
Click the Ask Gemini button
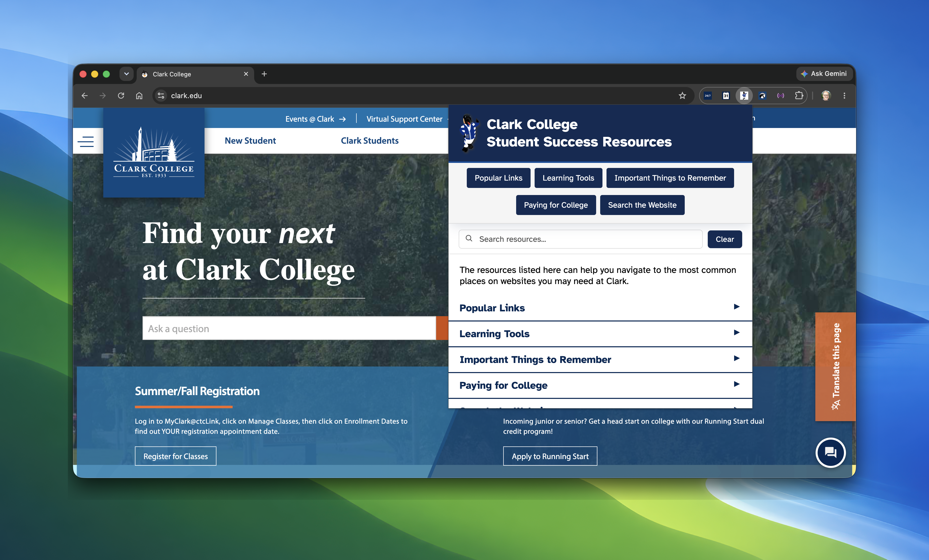pyautogui.click(x=824, y=74)
